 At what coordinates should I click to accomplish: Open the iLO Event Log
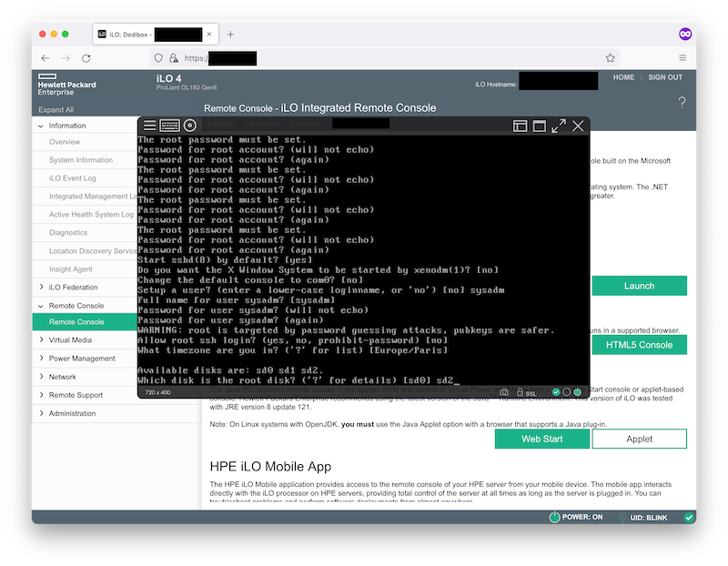click(73, 177)
